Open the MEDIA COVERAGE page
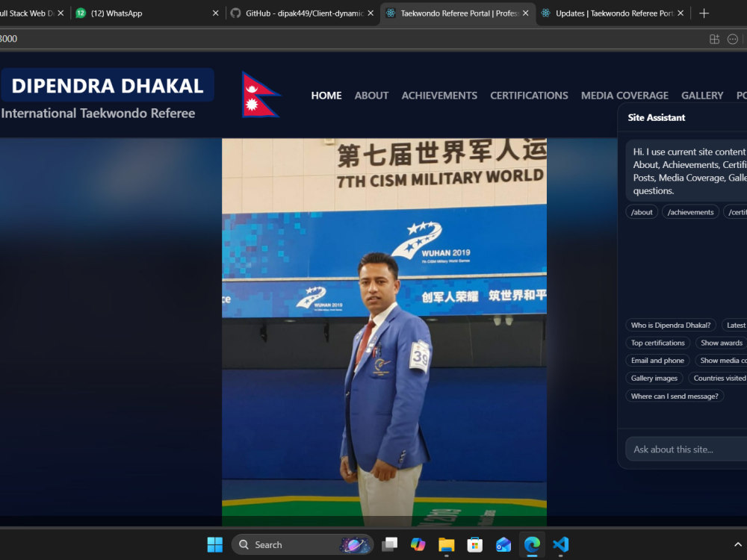This screenshot has height=560, width=747. click(x=624, y=96)
